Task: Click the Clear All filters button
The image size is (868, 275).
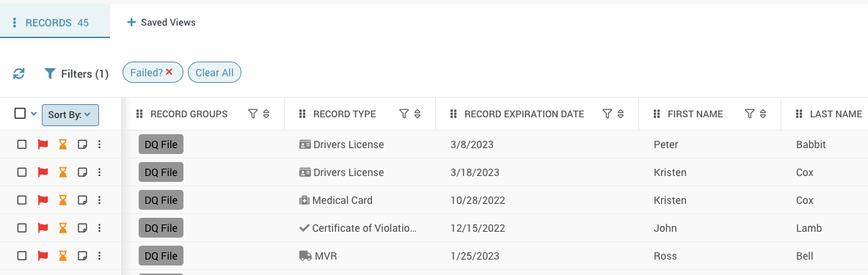Action: (214, 73)
